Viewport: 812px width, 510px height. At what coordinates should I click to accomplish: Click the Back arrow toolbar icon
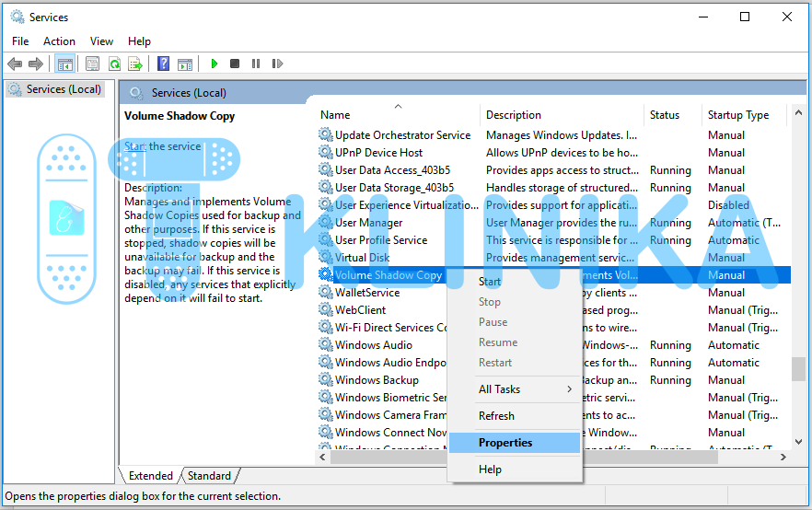[x=15, y=64]
